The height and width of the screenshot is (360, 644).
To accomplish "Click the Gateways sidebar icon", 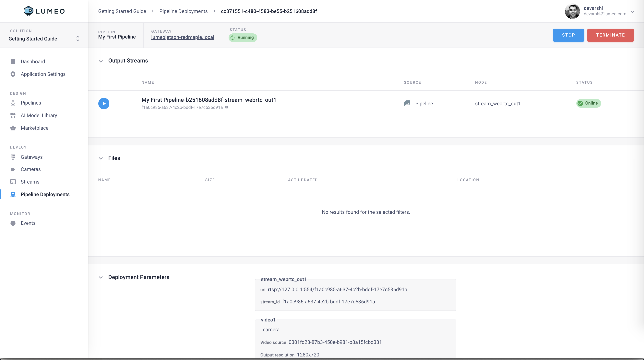I will [x=13, y=157].
